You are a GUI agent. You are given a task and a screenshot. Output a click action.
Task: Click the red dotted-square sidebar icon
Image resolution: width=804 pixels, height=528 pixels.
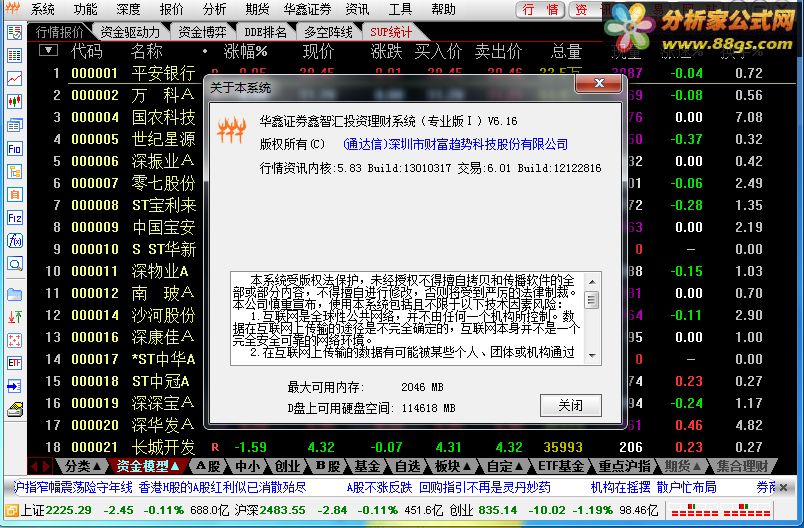point(14,340)
